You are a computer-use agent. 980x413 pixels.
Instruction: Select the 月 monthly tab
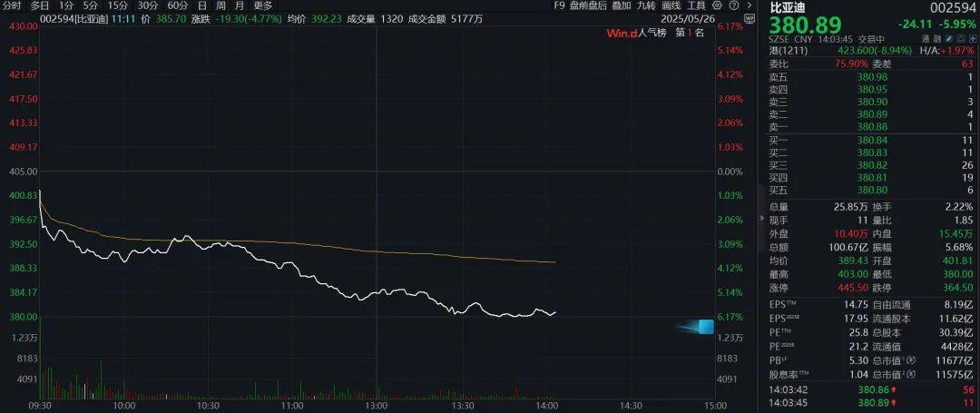pos(240,5)
